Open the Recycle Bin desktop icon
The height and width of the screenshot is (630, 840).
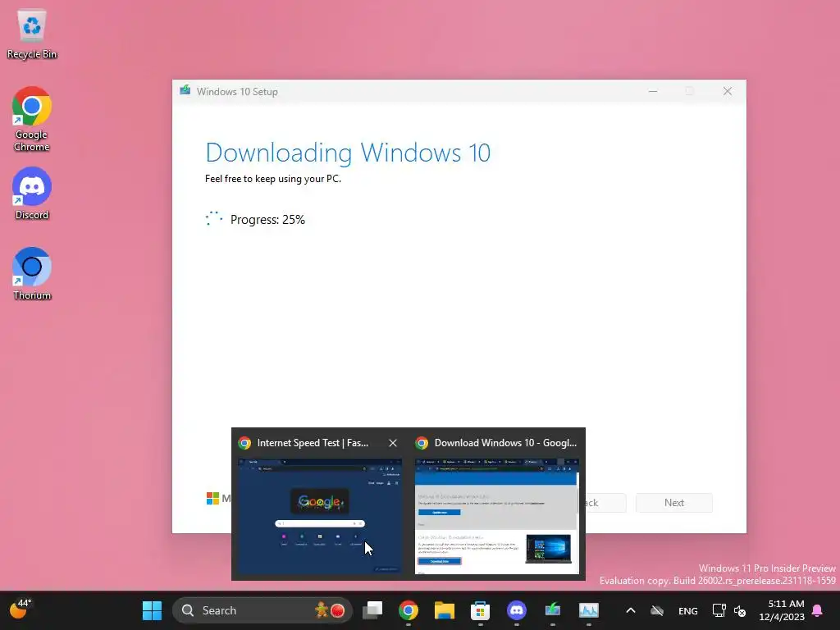point(32,34)
